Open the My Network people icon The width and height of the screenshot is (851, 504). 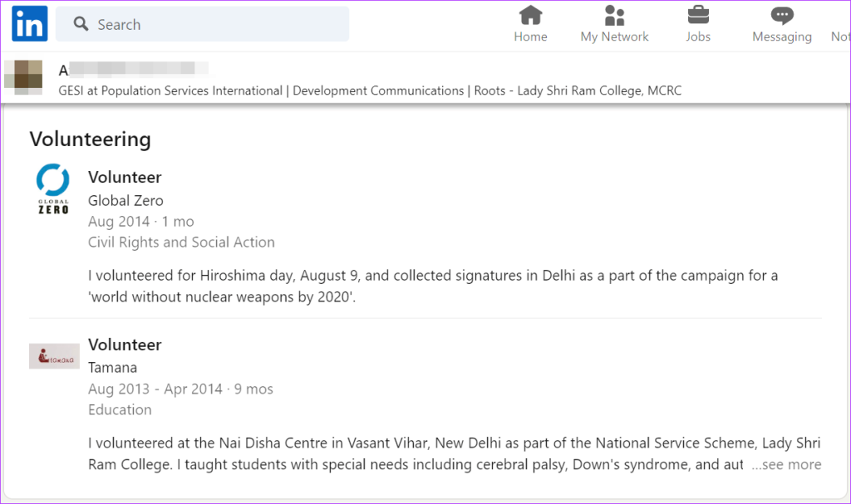tap(614, 15)
